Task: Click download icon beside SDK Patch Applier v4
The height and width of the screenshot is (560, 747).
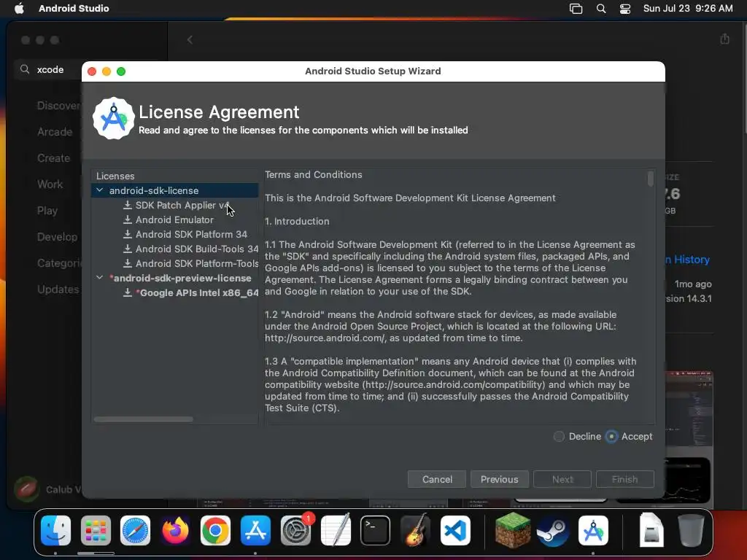Action: 127,205
